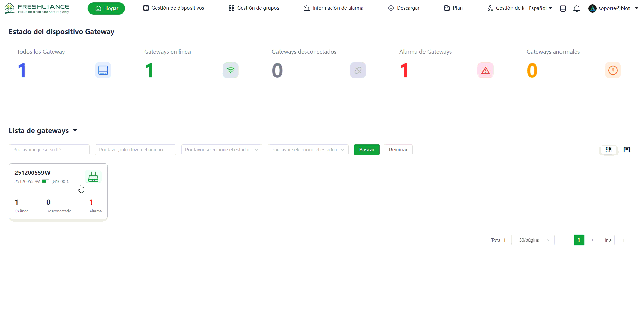
Task: Click the green router icon on gateway card
Action: pos(93,177)
